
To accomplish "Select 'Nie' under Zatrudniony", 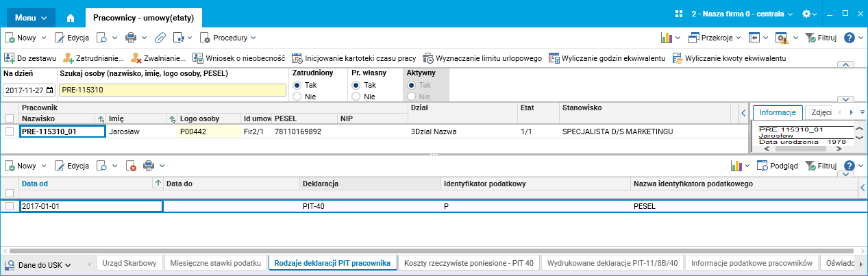I will click(297, 97).
